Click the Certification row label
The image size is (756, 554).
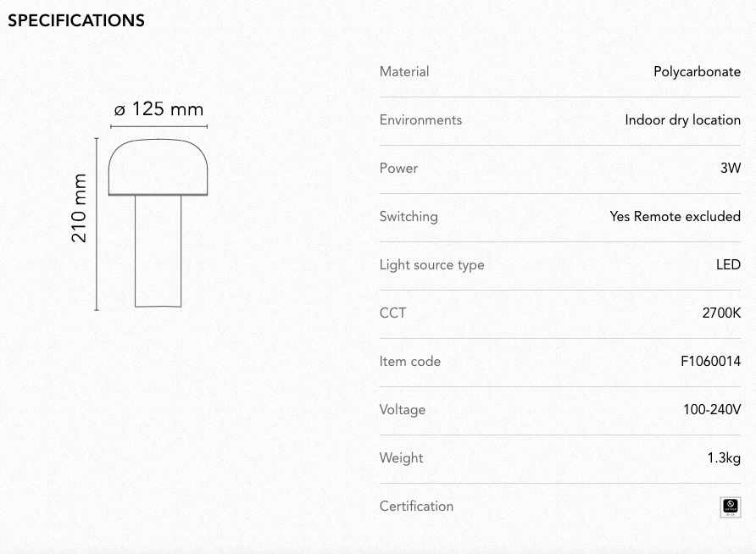coord(416,506)
